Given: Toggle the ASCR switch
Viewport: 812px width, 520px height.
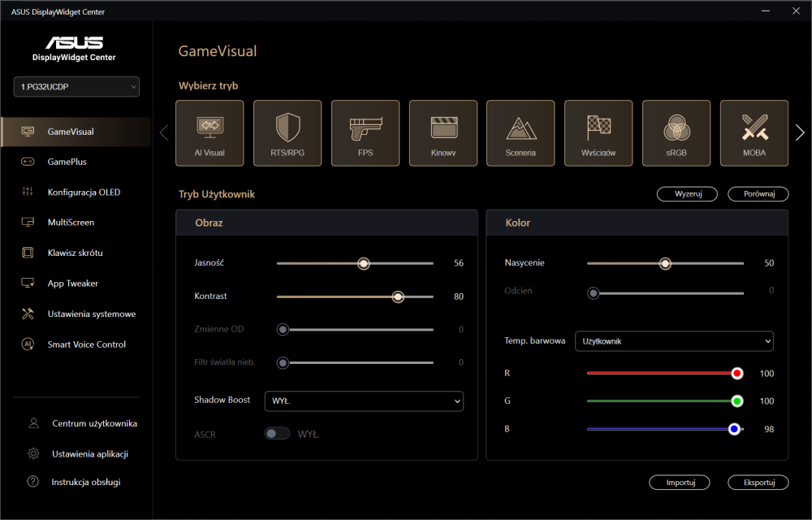Looking at the screenshot, I should coord(277,434).
